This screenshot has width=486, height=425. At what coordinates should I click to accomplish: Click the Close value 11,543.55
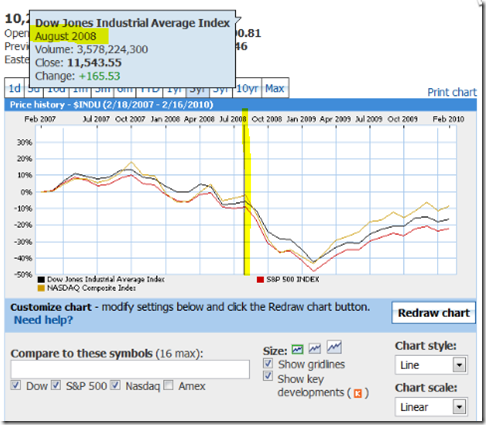[x=94, y=63]
